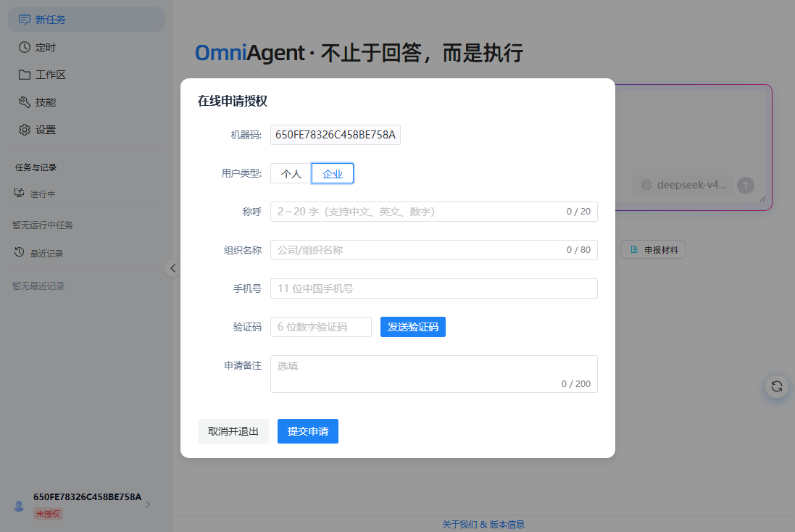The image size is (795, 532).
Task: Click the 工作区 folder icon
Action: [x=25, y=75]
